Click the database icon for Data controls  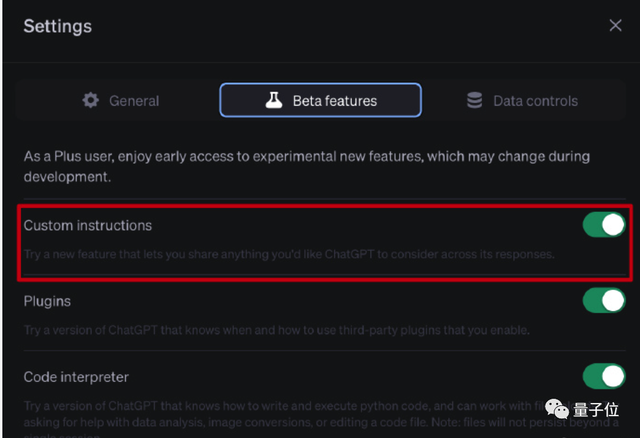(x=474, y=100)
